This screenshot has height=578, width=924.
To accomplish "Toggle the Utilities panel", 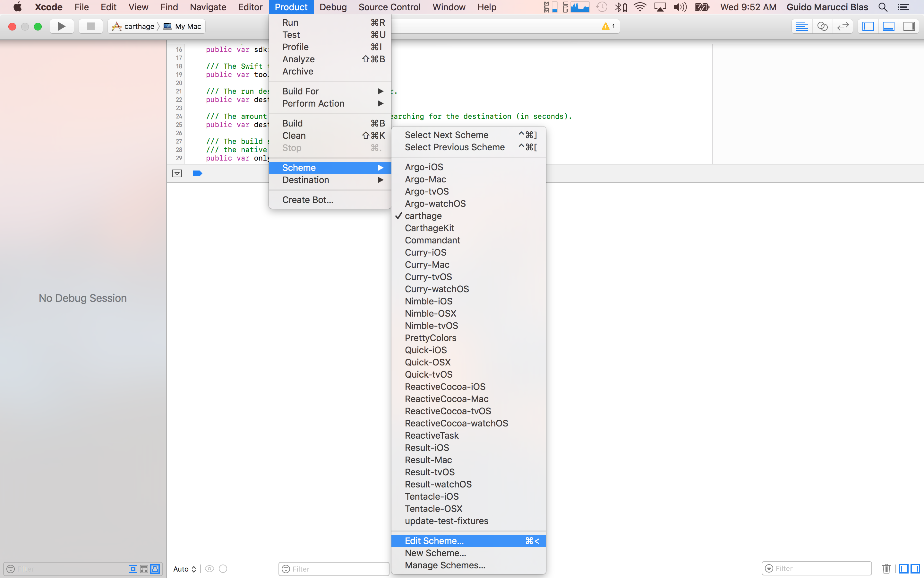I will point(909,26).
